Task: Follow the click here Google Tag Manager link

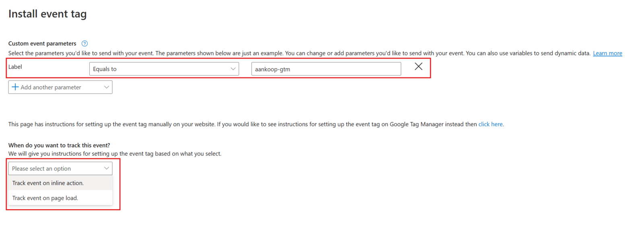Action: click(490, 124)
